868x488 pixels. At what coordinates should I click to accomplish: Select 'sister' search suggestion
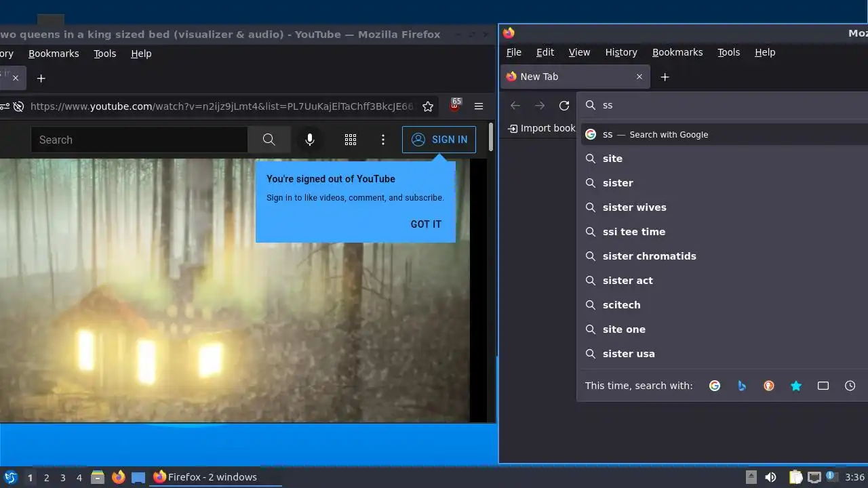pyautogui.click(x=724, y=183)
